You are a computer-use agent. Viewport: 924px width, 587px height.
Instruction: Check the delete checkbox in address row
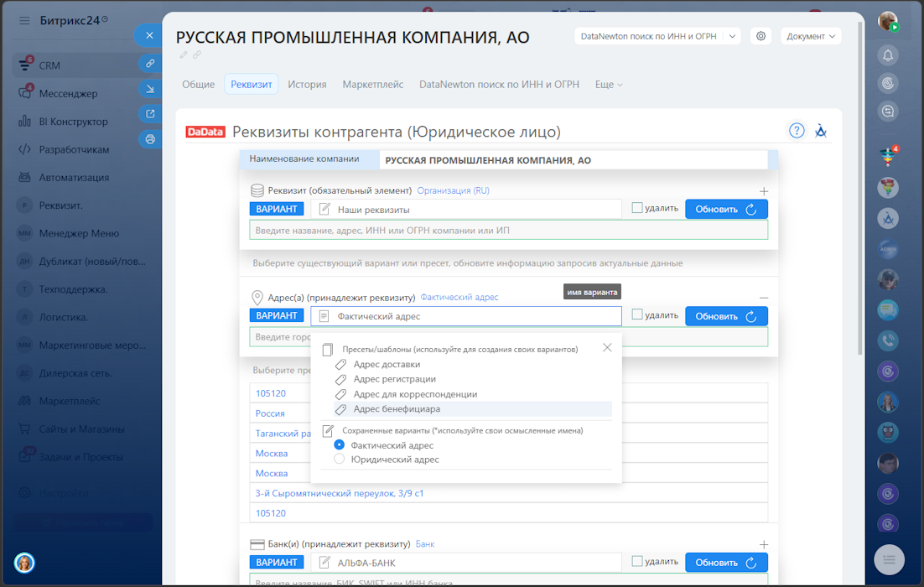tap(637, 315)
